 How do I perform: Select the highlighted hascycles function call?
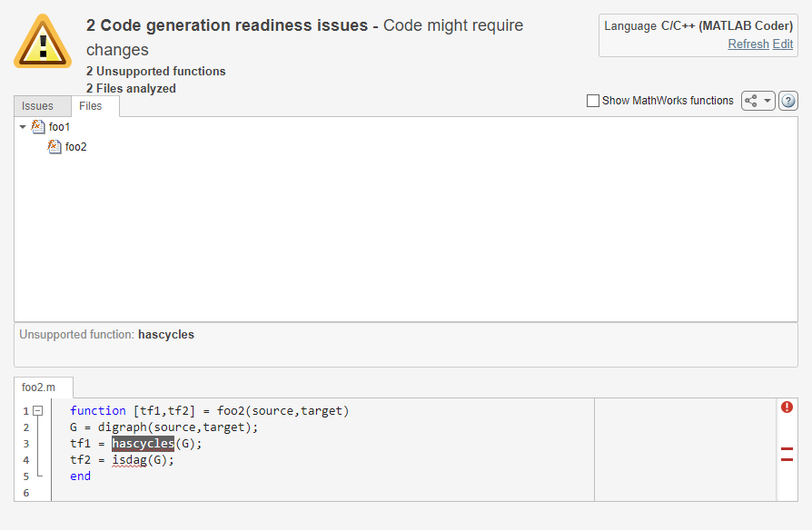point(143,443)
